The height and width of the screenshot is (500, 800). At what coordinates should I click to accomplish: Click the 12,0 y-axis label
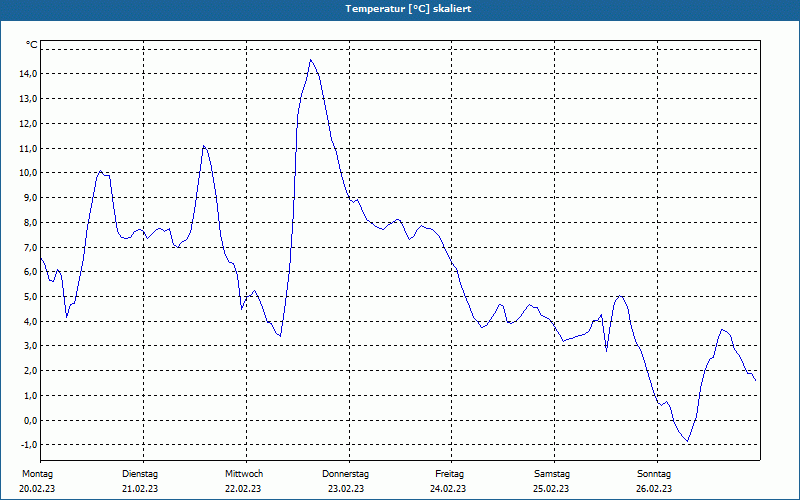pos(28,123)
